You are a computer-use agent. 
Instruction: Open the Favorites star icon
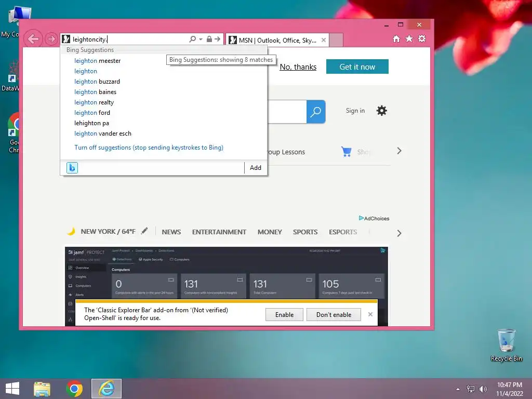pos(409,38)
